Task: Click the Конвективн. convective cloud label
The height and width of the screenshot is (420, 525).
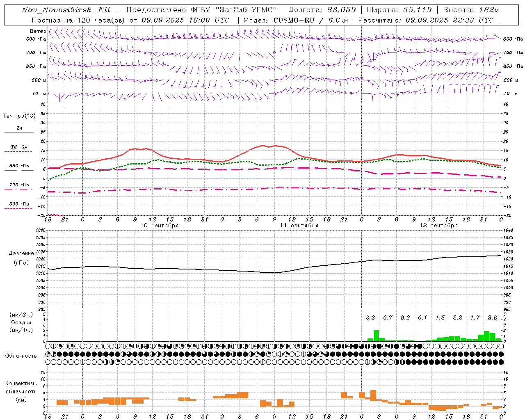Action: (x=21, y=383)
